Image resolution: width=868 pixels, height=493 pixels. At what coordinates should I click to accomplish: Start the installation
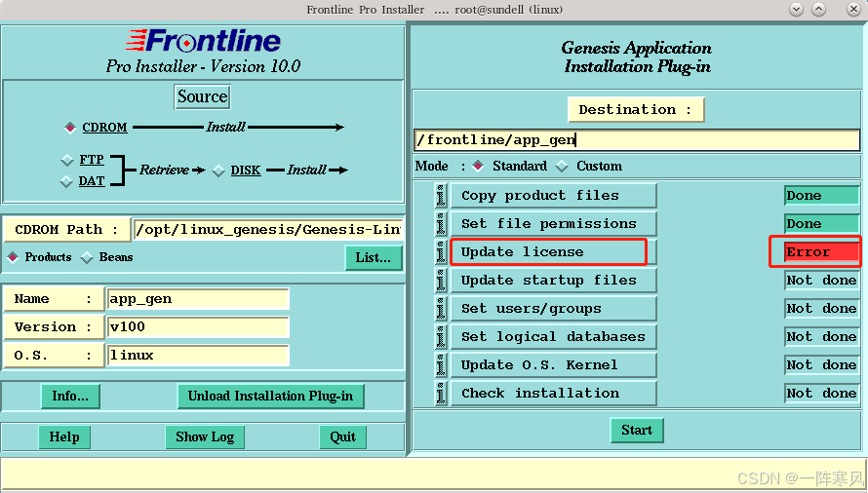637,430
